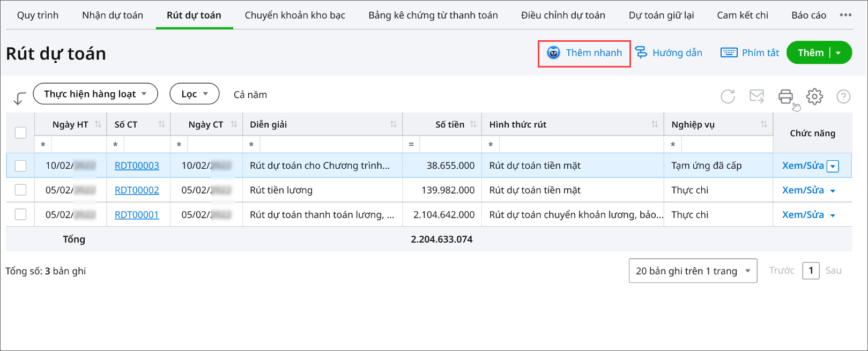Click the printer icon

coord(785,96)
